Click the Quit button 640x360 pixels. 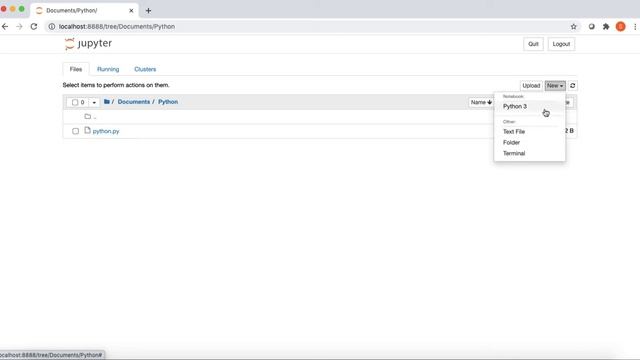point(533,44)
